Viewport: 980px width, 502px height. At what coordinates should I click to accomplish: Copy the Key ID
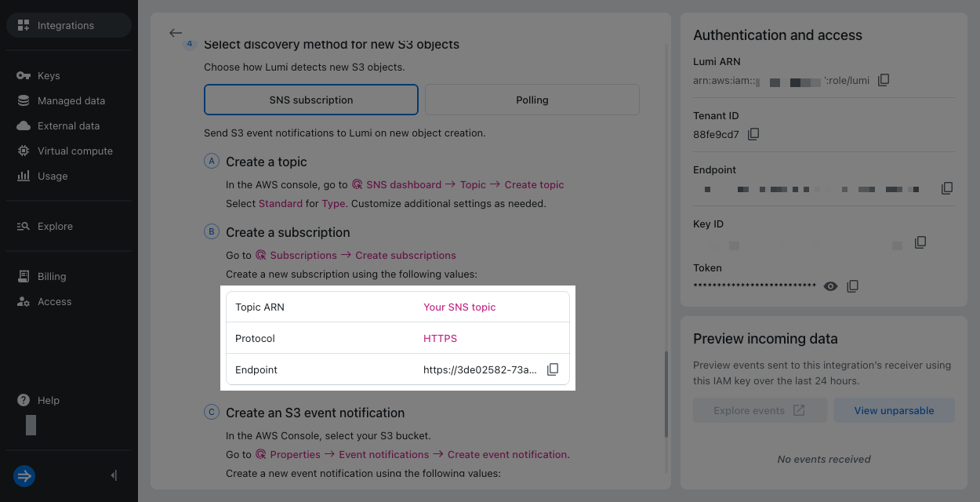point(920,242)
